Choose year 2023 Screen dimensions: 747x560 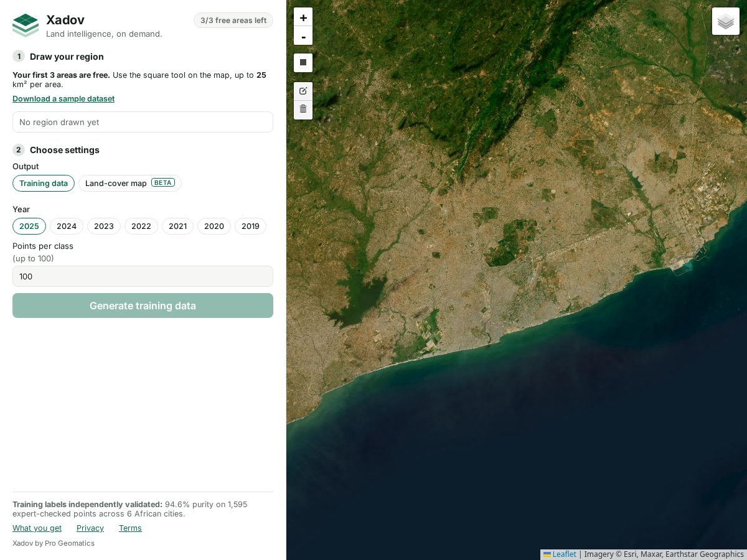point(104,226)
